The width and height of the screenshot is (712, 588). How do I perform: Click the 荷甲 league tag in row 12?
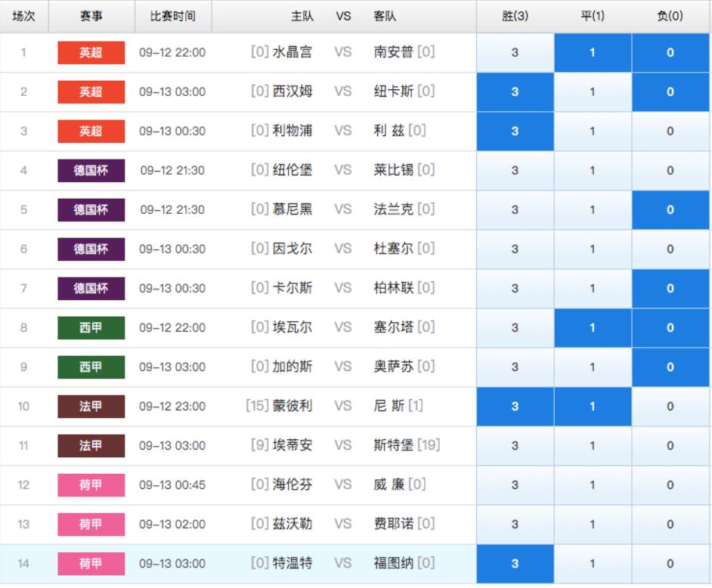91,485
